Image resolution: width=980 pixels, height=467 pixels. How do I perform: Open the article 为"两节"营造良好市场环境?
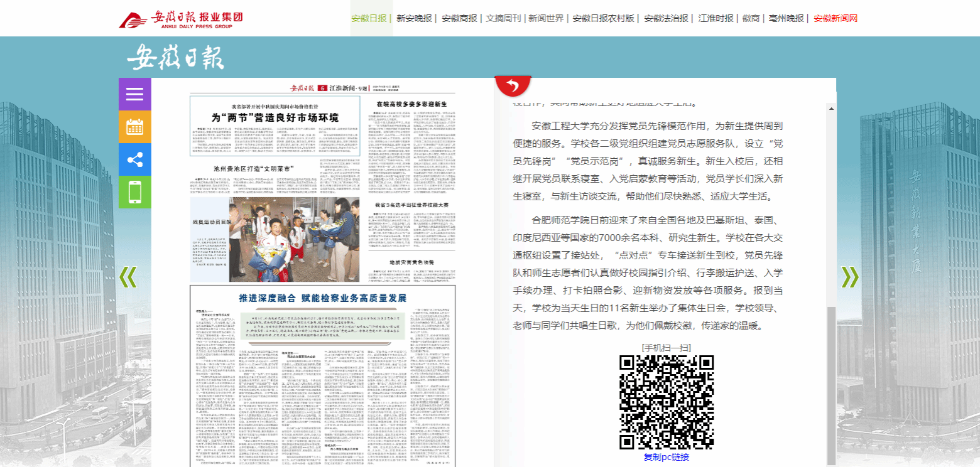pyautogui.click(x=275, y=117)
